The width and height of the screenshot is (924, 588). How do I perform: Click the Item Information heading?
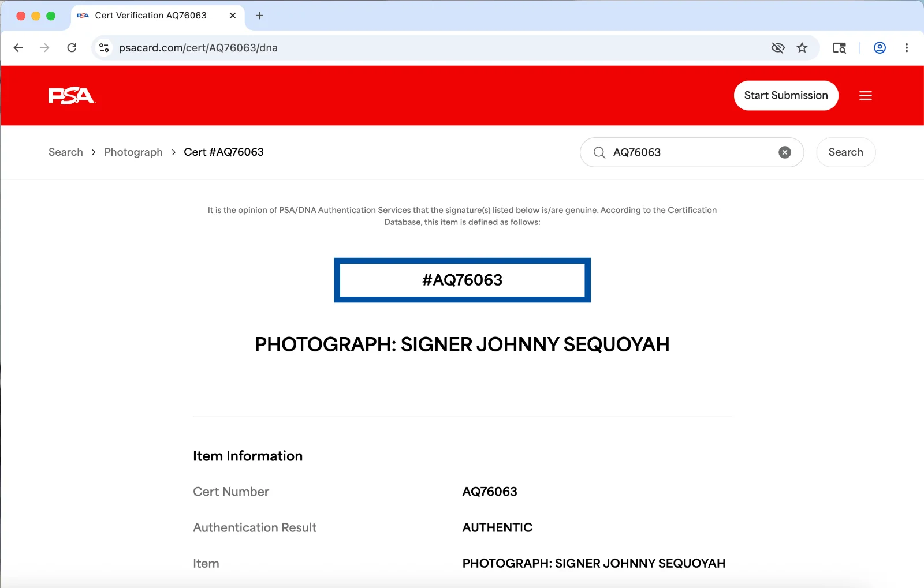248,456
